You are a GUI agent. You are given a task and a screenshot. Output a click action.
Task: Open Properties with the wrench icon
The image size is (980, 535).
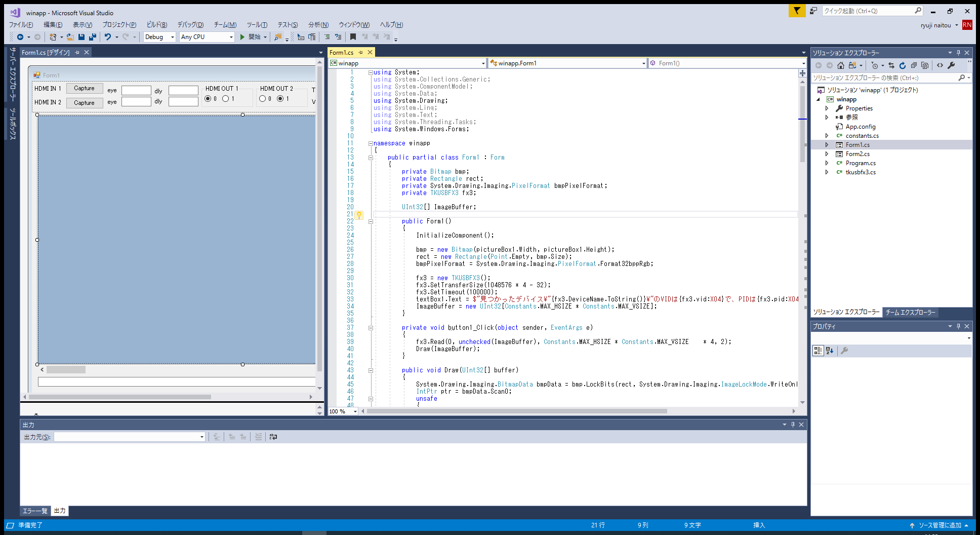pos(951,65)
